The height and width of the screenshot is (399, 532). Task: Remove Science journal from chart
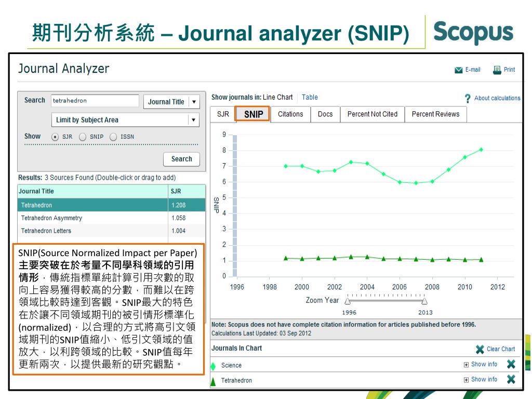[x=511, y=364]
